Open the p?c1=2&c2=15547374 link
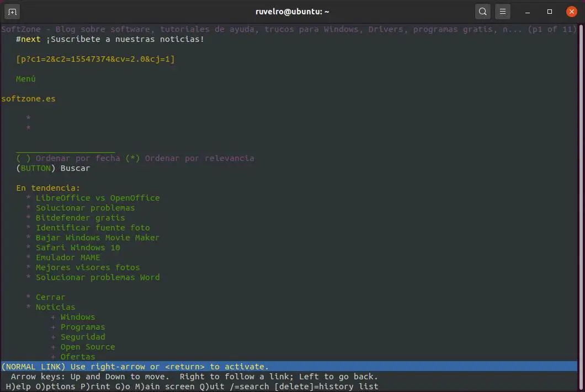 (x=95, y=59)
